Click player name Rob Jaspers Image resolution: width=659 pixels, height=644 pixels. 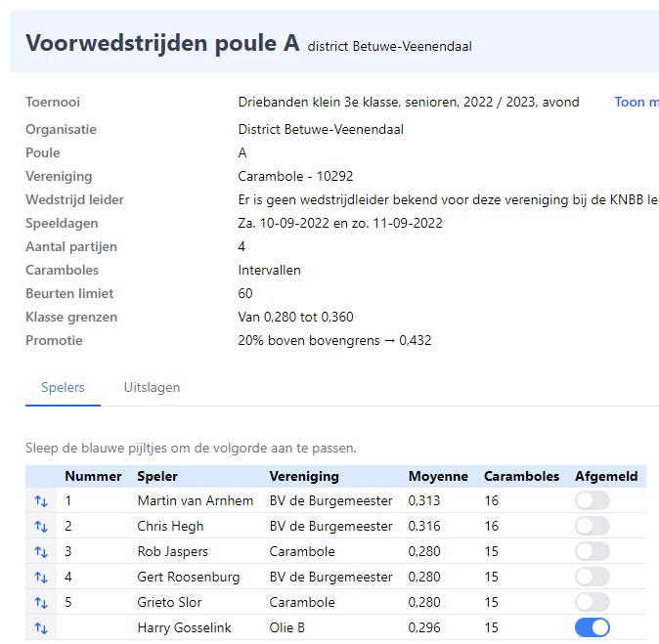click(172, 551)
